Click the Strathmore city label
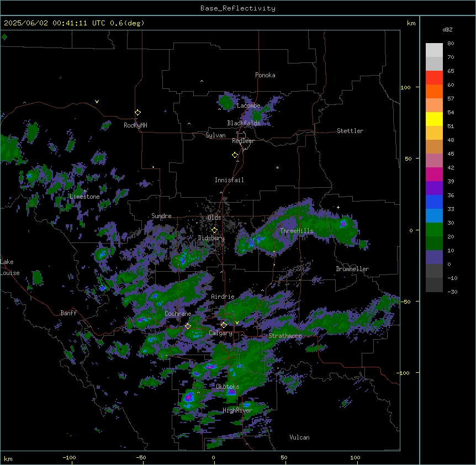 pos(285,336)
